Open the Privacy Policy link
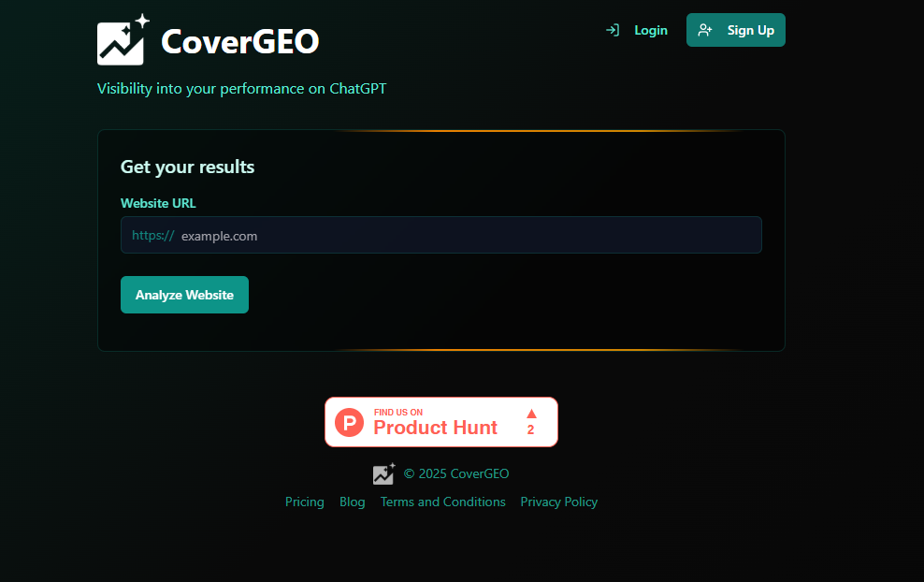Viewport: 924px width, 582px height. pyautogui.click(x=558, y=502)
